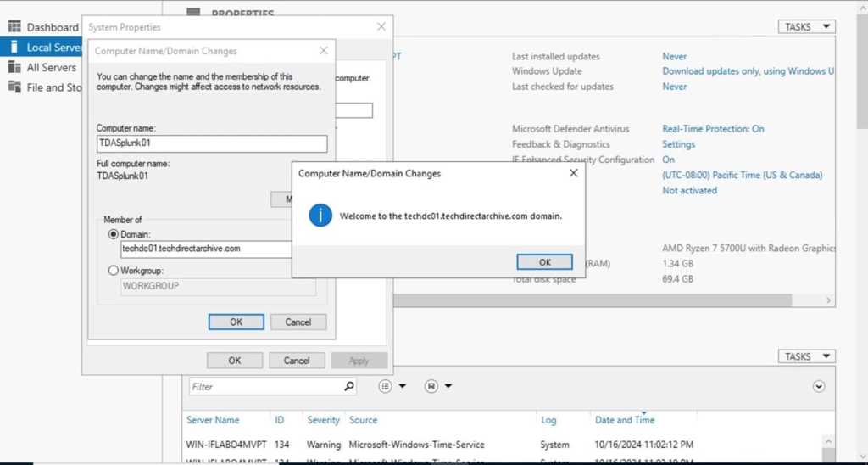Close the Welcome domain message box
868x465 pixels.
574,173
